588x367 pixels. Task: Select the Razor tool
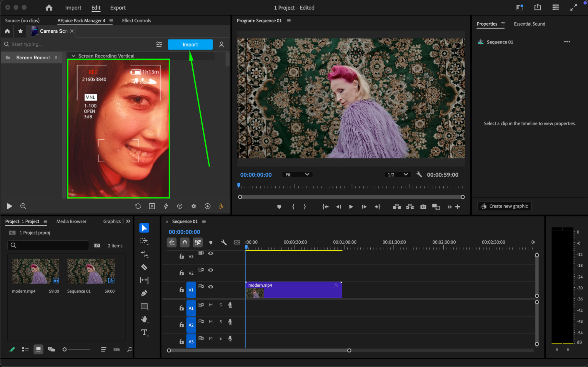tap(144, 267)
